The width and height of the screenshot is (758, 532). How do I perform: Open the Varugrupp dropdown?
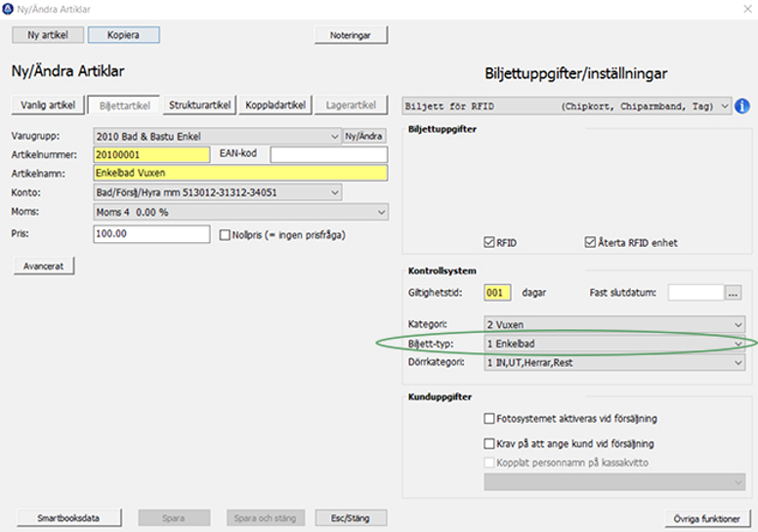[x=217, y=137]
